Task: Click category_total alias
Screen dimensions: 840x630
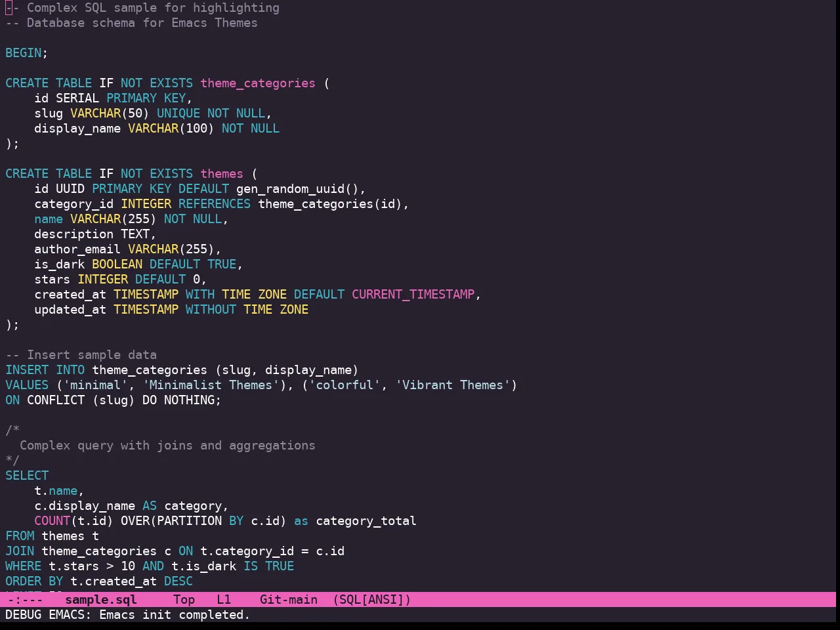Action: (366, 521)
